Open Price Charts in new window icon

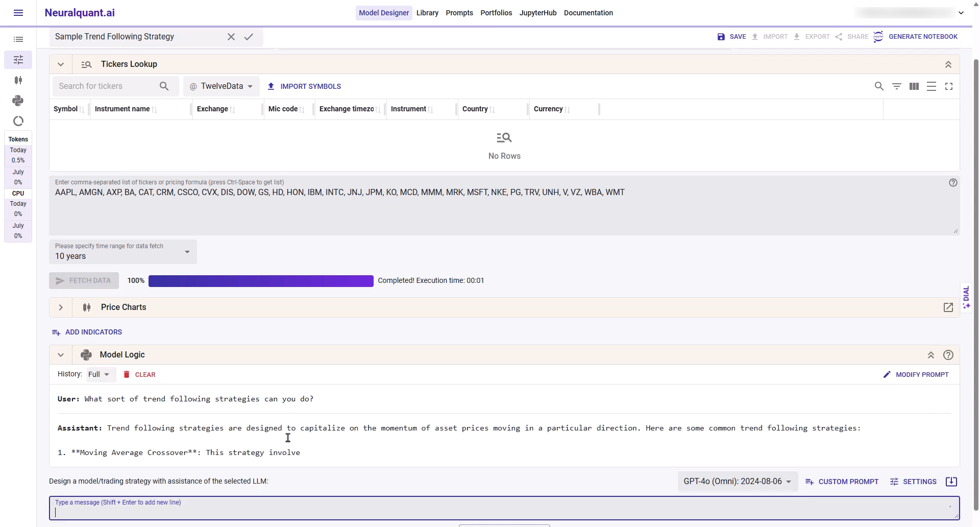coord(948,307)
